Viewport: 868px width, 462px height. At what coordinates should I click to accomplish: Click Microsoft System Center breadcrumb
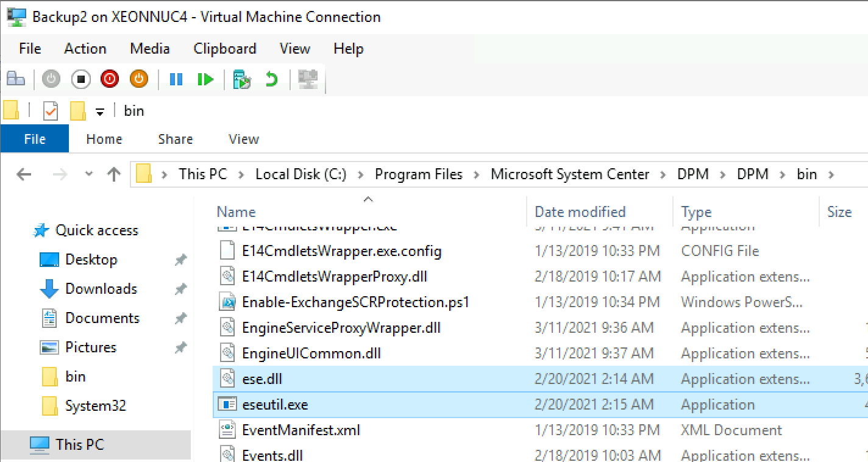coord(570,174)
